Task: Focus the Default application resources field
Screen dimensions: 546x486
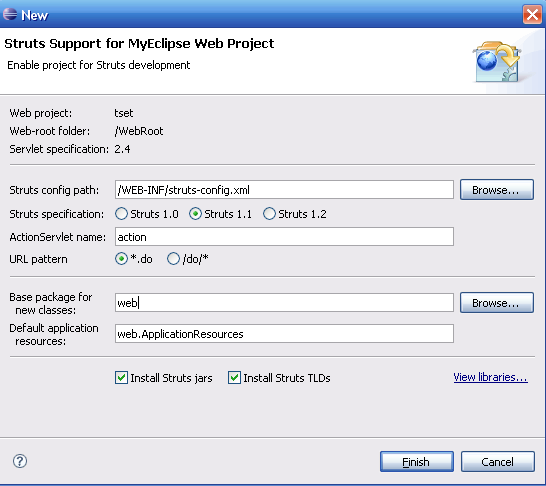Action: [x=284, y=334]
